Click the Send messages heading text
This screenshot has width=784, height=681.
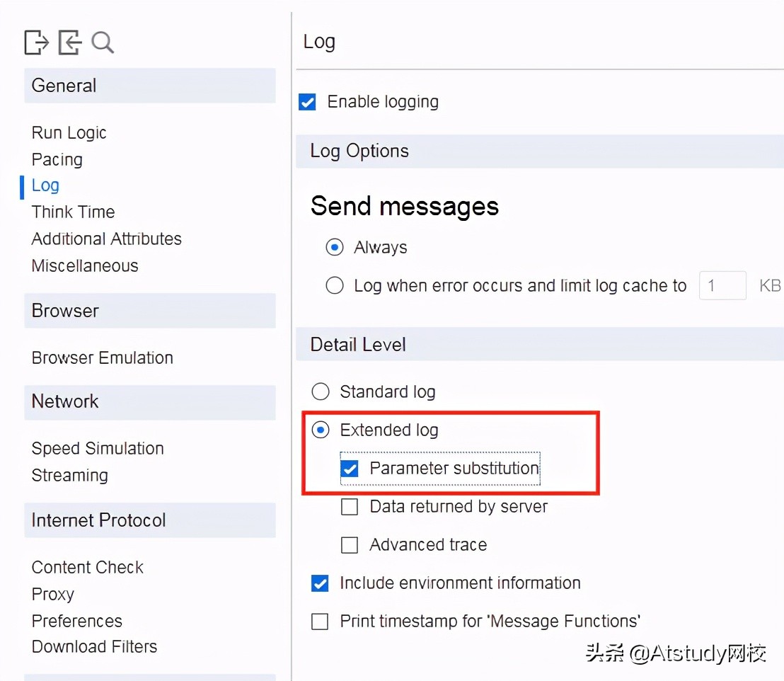pos(405,206)
